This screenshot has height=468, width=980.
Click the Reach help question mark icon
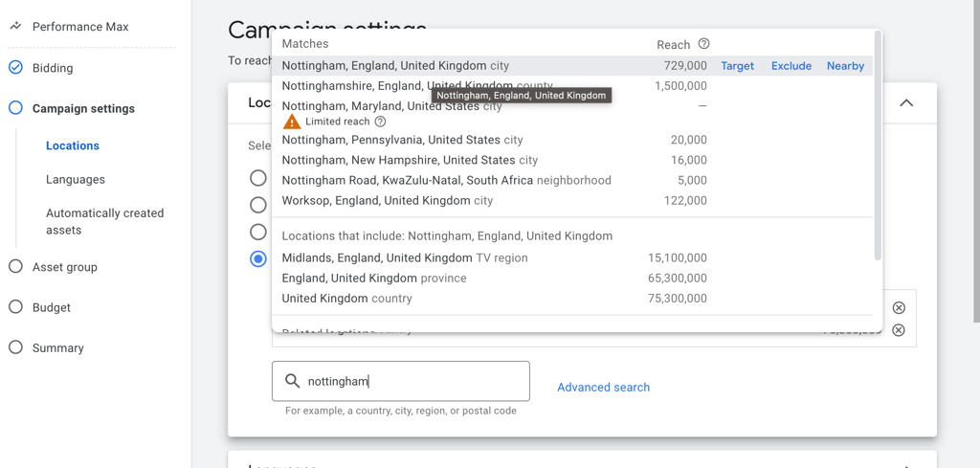click(703, 44)
